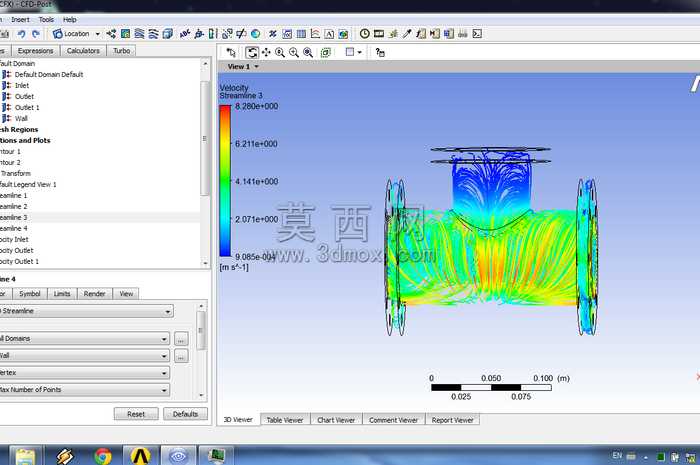Click the ellipsis button beside Wall dropdown
700x465 pixels.
181,356
